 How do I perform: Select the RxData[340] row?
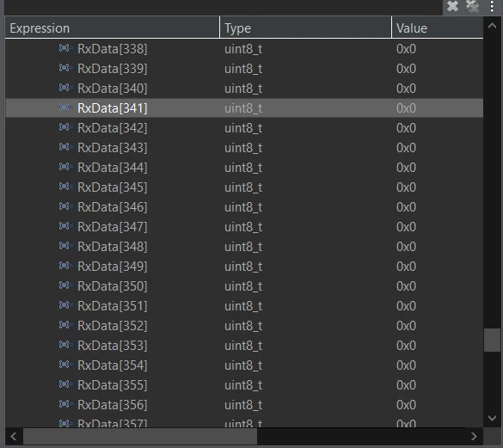click(244, 89)
